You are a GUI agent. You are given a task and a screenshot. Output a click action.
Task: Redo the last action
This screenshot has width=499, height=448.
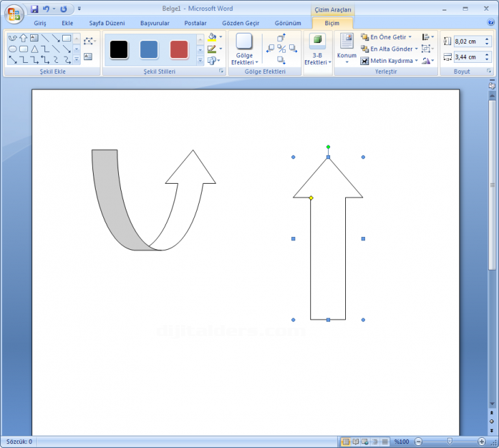click(x=64, y=9)
